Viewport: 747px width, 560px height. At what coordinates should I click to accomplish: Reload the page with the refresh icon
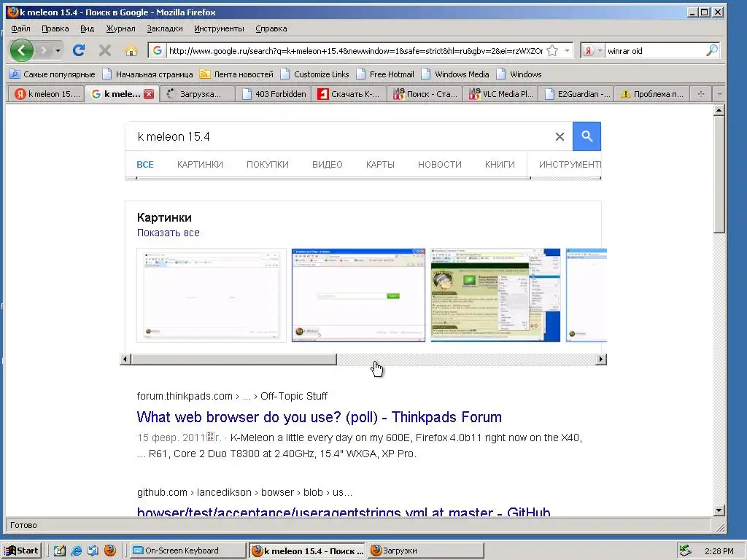(x=79, y=50)
